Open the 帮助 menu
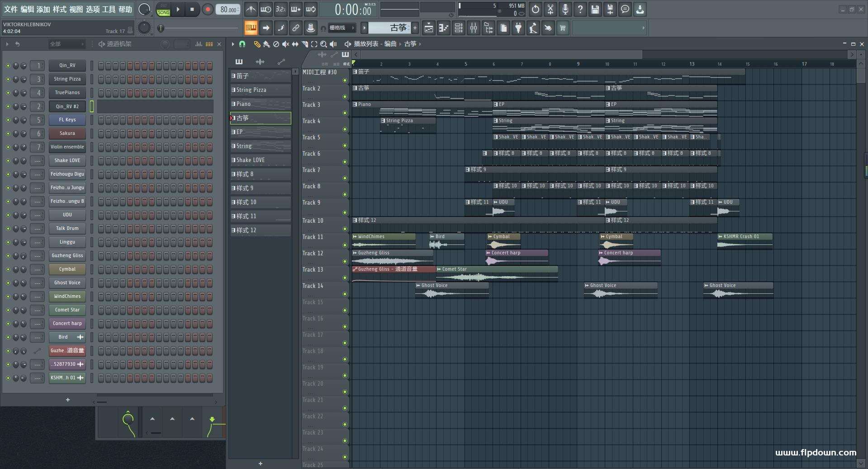This screenshot has width=868, height=469. (125, 9)
